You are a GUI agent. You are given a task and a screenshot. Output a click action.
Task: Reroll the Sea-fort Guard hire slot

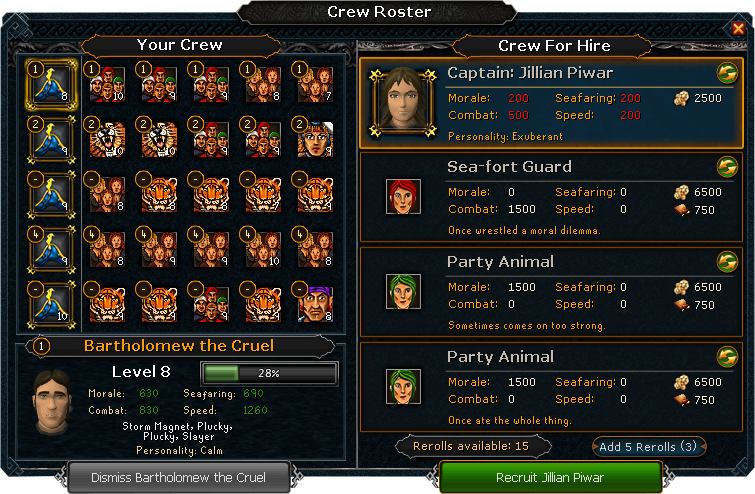tap(727, 167)
